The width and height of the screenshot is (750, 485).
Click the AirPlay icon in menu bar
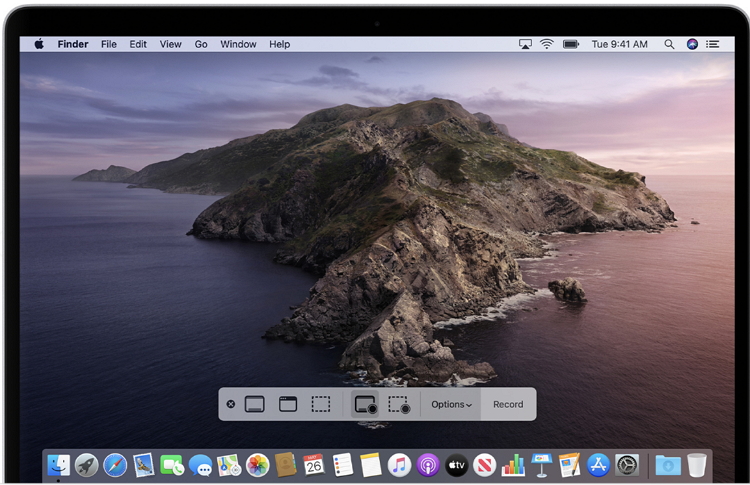point(525,44)
